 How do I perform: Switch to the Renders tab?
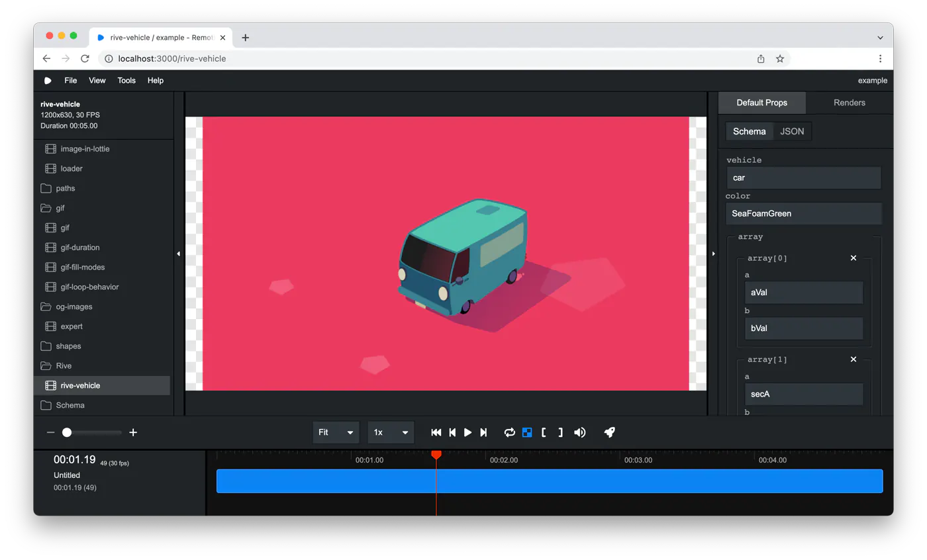pos(850,103)
